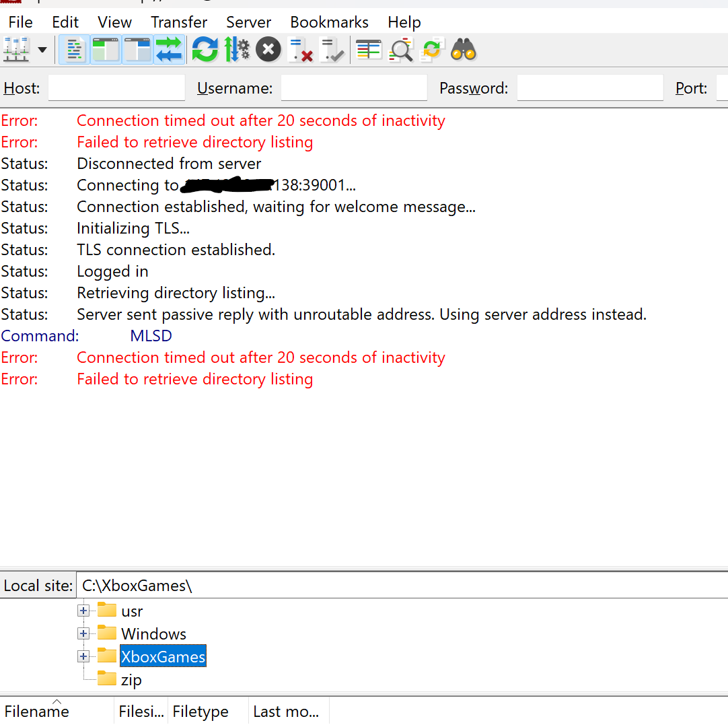Reconnect to the last used server
Image resolution: width=728 pixels, height=727 pixels.
[x=332, y=48]
